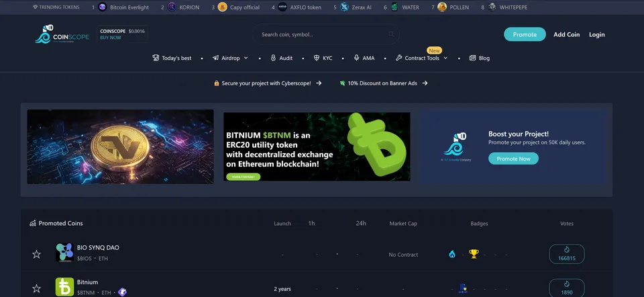Open KORION trending token icon
This screenshot has width=644, height=297.
pos(172,7)
